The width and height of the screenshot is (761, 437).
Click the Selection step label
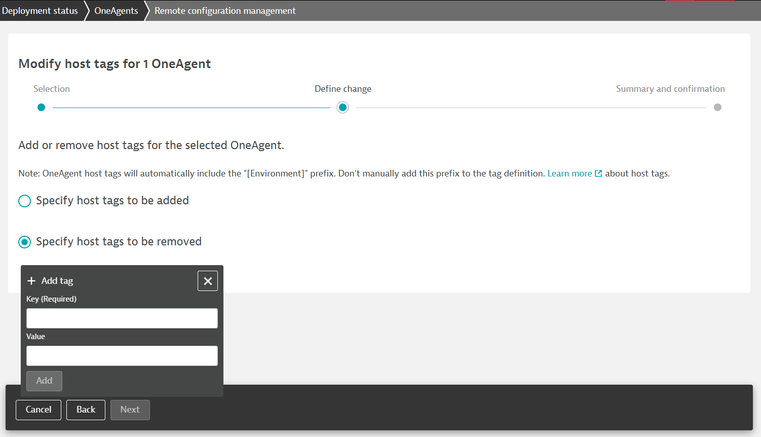coord(52,89)
